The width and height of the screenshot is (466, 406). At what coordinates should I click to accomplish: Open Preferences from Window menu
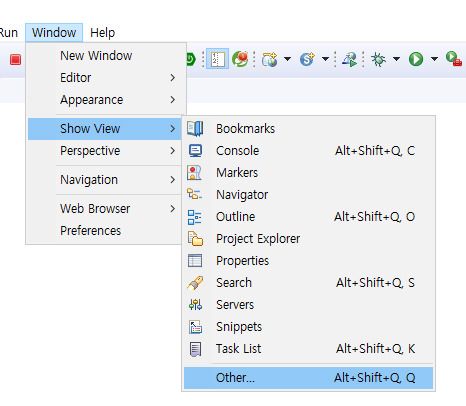pyautogui.click(x=105, y=231)
